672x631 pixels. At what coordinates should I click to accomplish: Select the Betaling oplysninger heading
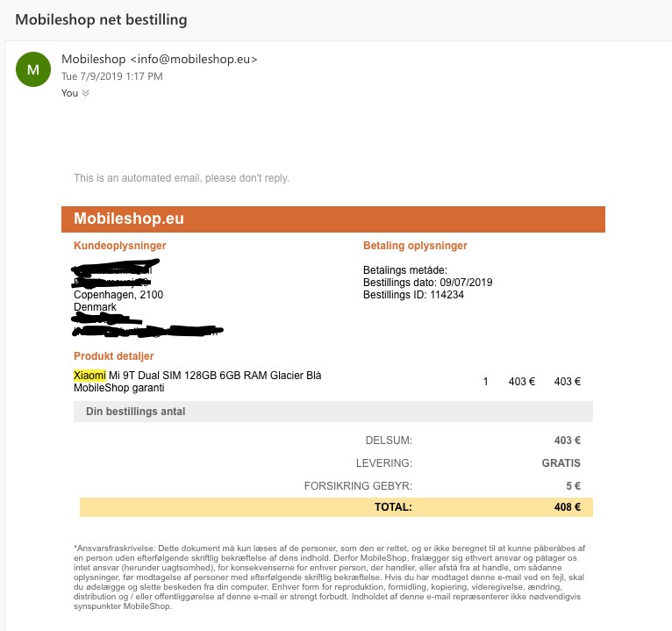[x=415, y=246]
